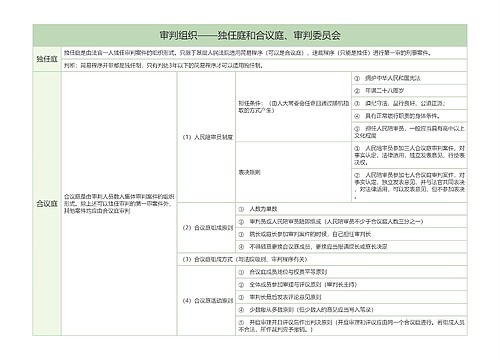Click the cell '(1) 人民陪审员制度'
The width and height of the screenshot is (500, 360).
[207, 137]
